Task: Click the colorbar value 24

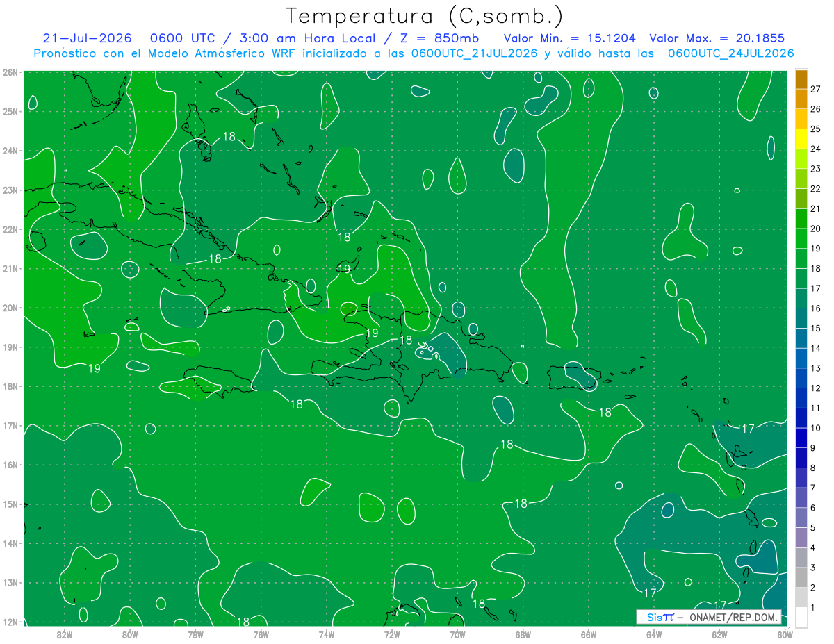Action: [815, 149]
